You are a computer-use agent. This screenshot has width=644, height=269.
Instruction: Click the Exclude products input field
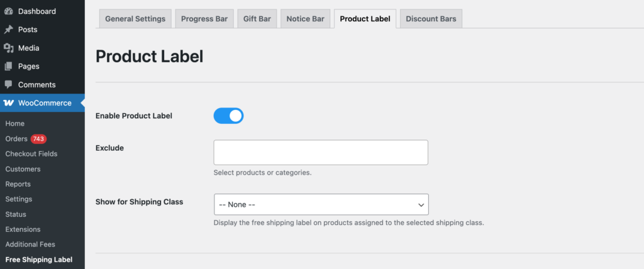pyautogui.click(x=321, y=153)
